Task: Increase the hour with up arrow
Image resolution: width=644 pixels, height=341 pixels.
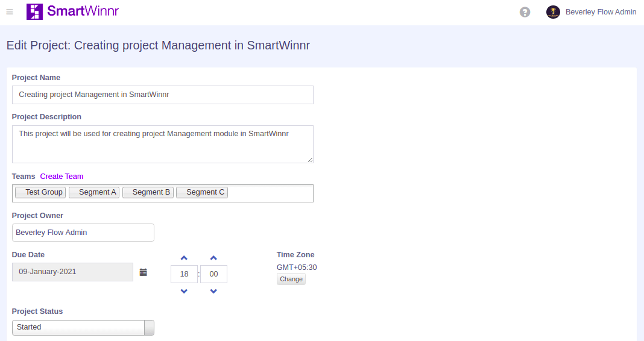Action: 184,258
